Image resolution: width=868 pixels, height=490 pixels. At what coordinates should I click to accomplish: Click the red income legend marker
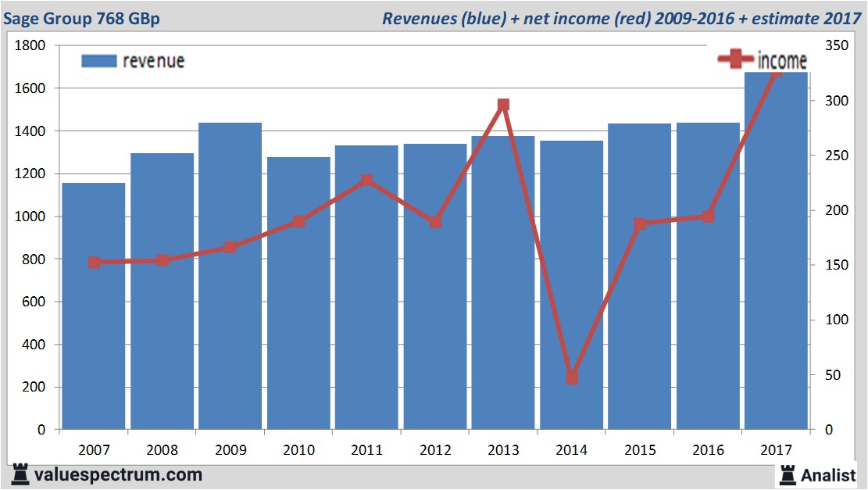coord(735,59)
